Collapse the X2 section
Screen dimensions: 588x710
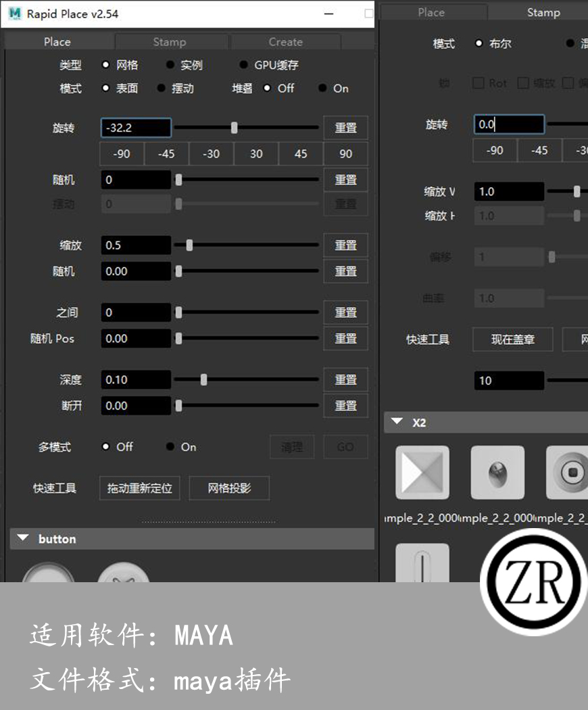point(397,422)
